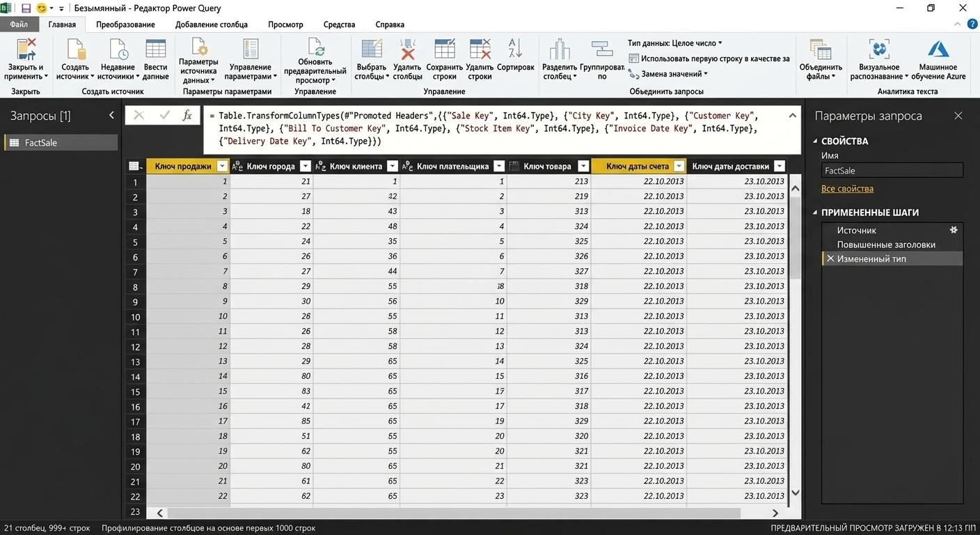This screenshot has height=535, width=980.
Task: Click Управление параметрами icon
Action: coord(251,49)
